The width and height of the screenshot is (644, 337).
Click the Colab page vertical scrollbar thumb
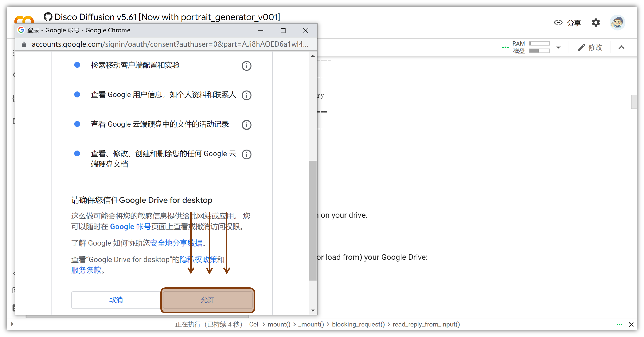point(634,102)
